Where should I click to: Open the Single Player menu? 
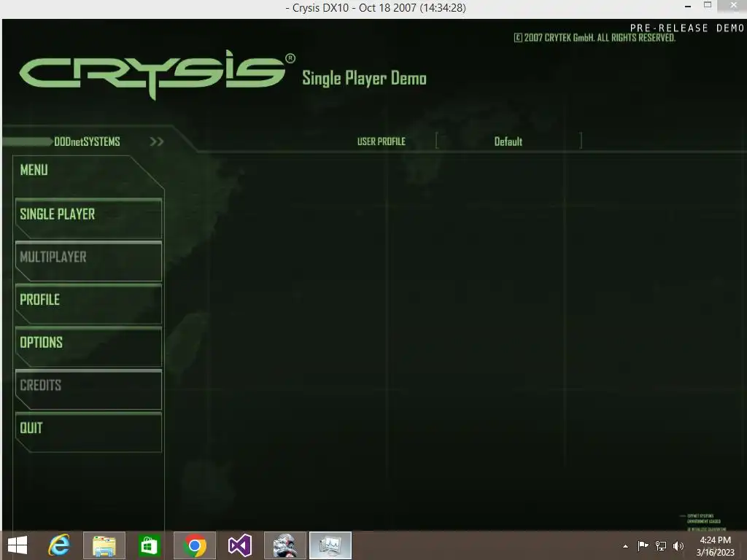pyautogui.click(x=88, y=218)
